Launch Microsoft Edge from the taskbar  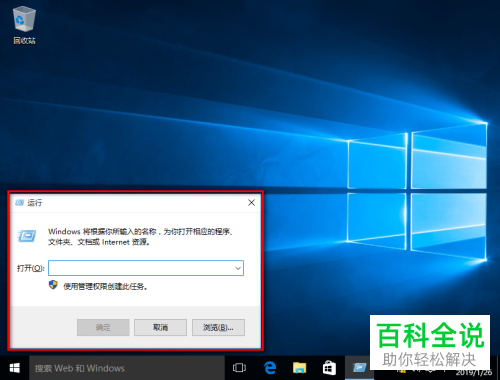pyautogui.click(x=270, y=368)
